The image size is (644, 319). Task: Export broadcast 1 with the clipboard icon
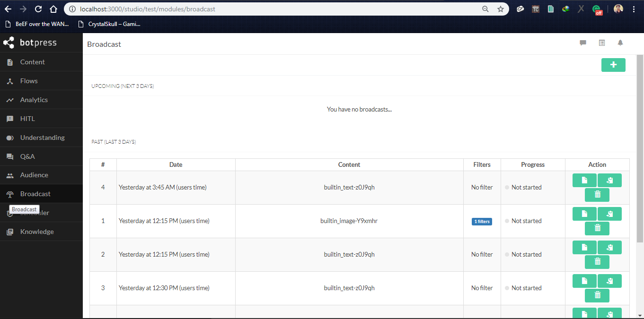point(609,214)
